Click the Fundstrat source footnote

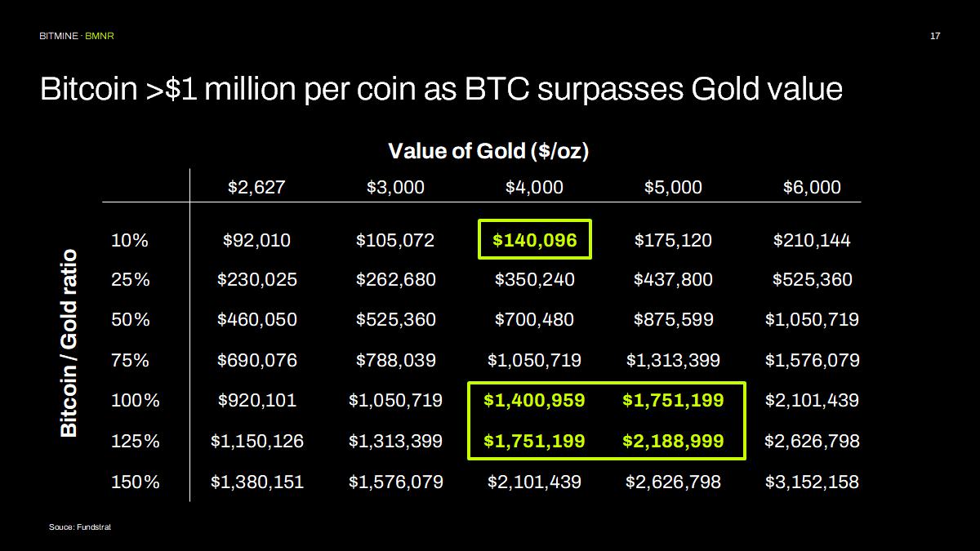click(x=79, y=527)
